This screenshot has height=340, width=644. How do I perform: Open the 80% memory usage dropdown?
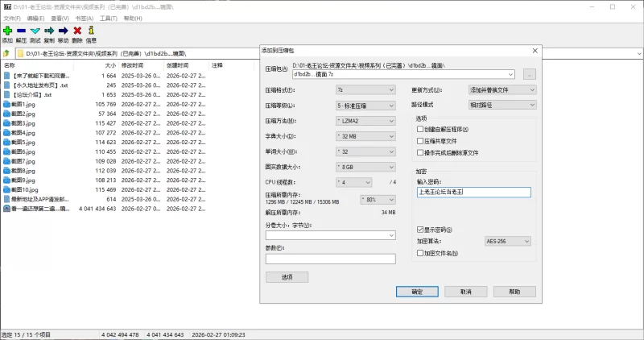click(x=378, y=199)
